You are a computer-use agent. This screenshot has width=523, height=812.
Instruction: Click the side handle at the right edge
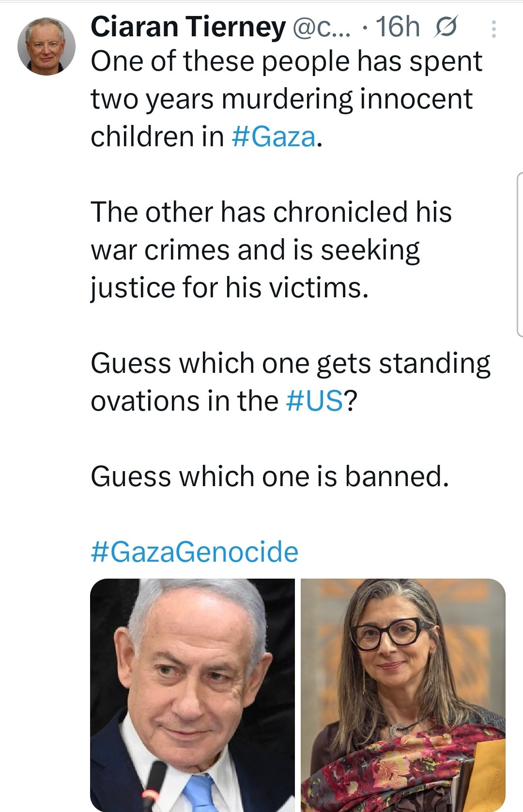coord(519,254)
